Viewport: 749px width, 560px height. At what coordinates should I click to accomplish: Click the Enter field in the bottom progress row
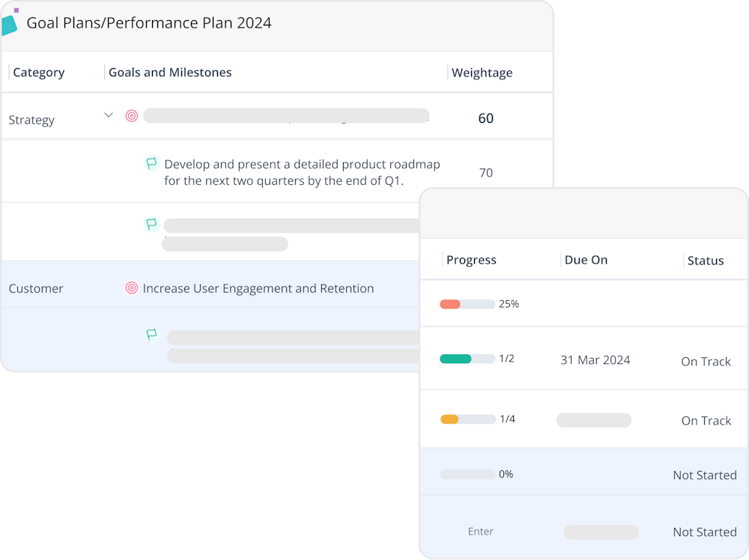click(480, 532)
